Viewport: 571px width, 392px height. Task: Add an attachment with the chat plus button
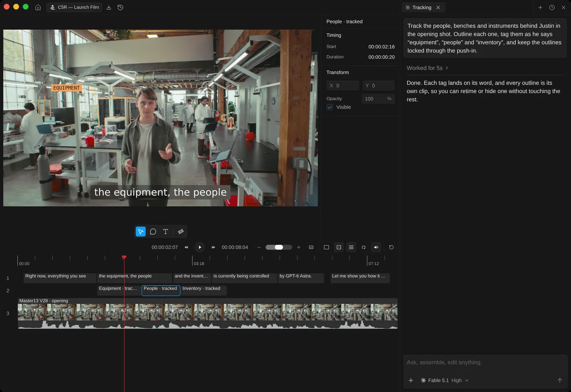tap(411, 380)
